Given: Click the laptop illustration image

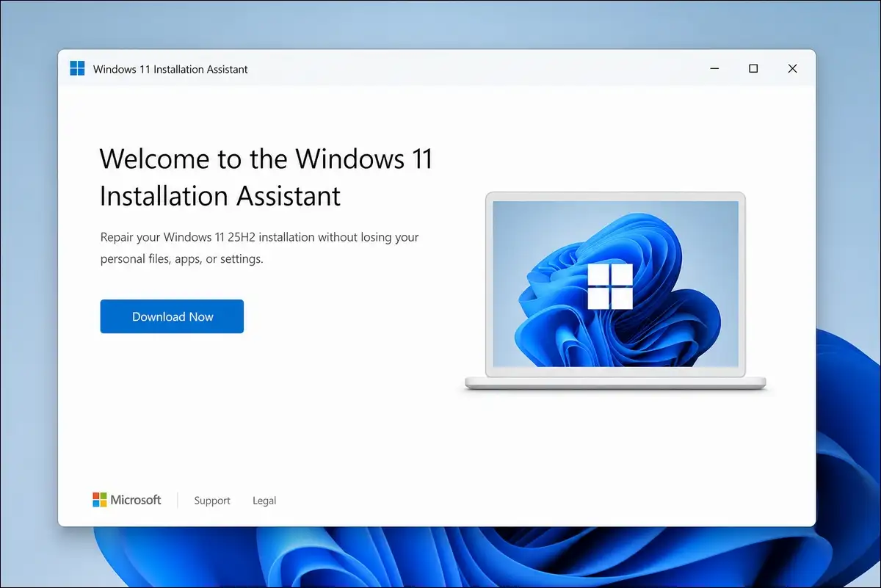Looking at the screenshot, I should [615, 291].
